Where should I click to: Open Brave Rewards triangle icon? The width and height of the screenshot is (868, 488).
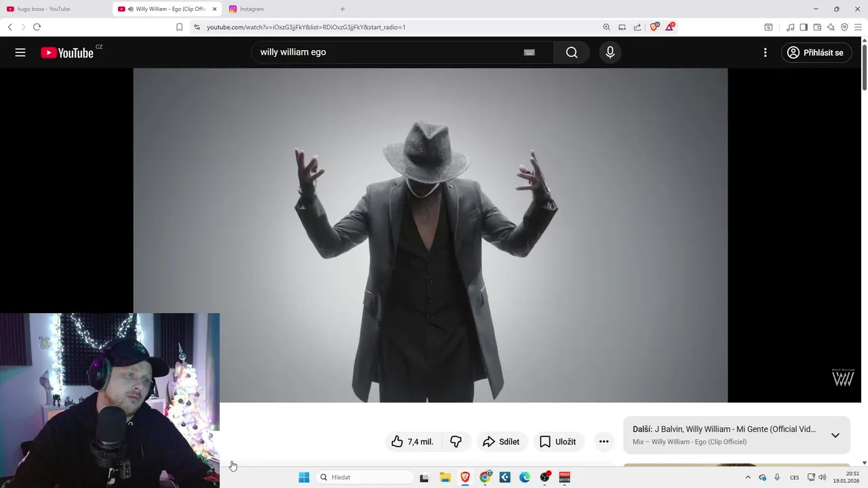pos(670,26)
